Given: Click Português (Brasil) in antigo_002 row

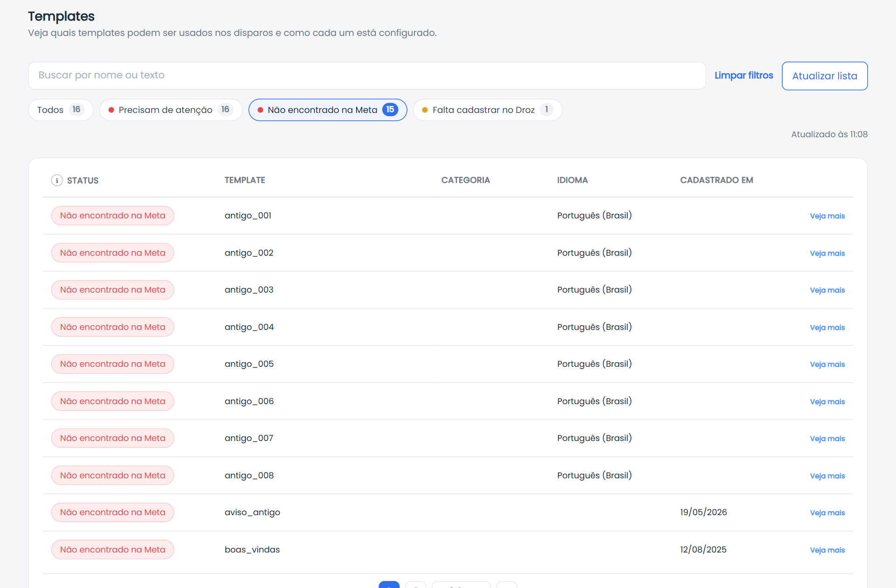Looking at the screenshot, I should (x=595, y=253).
